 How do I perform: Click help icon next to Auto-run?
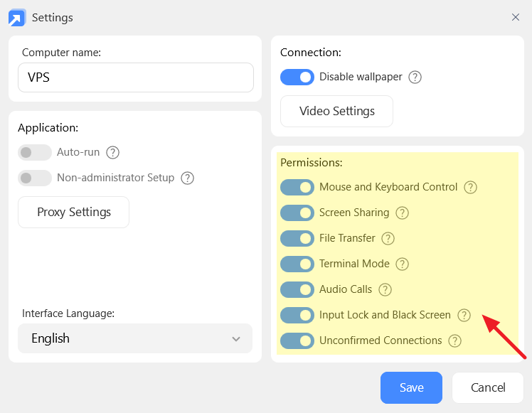(112, 152)
